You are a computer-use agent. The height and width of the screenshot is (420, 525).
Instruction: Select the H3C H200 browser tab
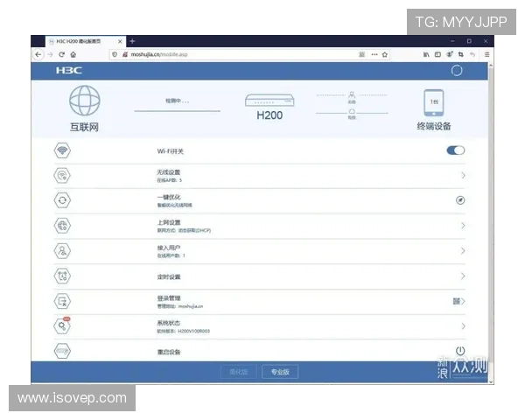click(x=83, y=41)
